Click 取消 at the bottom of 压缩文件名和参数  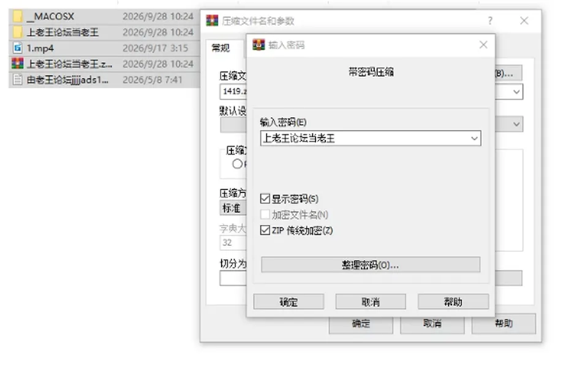pyautogui.click(x=432, y=325)
